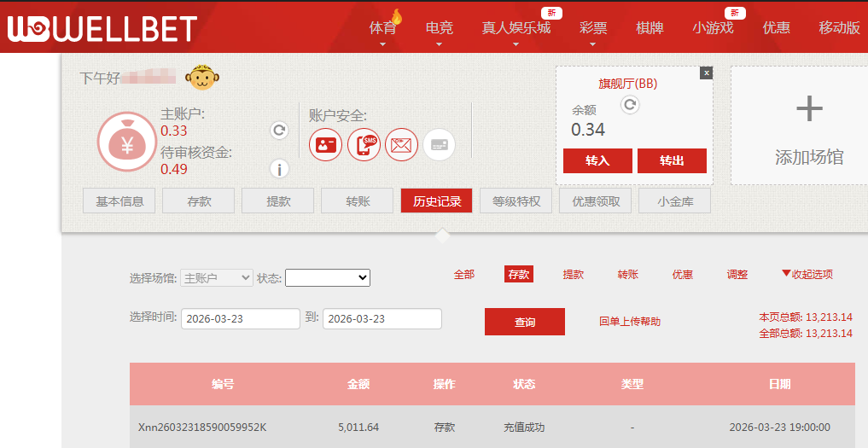Click 转出 transfer-out button

tap(672, 160)
